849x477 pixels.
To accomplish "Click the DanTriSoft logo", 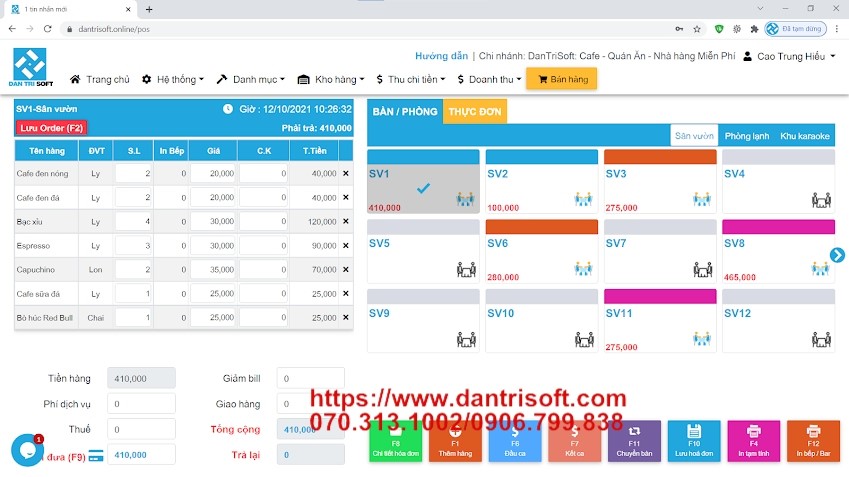I will click(x=30, y=67).
